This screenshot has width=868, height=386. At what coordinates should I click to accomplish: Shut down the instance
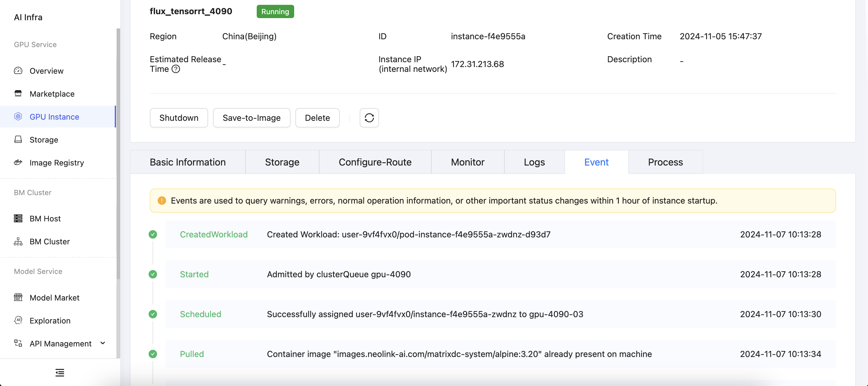pos(179,118)
